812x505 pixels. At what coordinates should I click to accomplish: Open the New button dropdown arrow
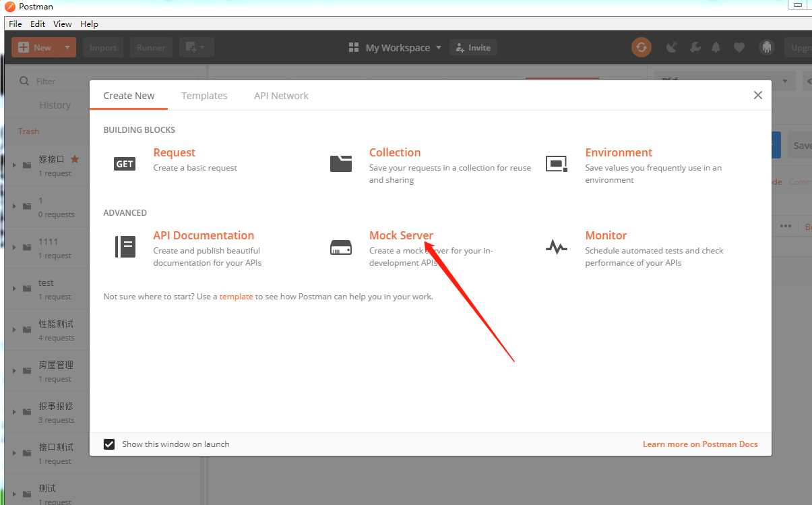[x=67, y=47]
